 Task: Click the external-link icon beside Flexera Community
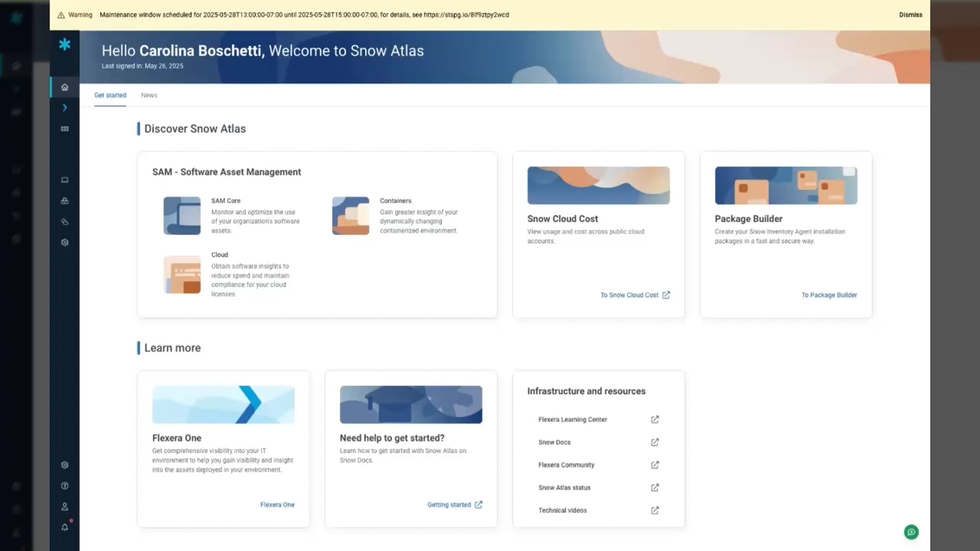tap(655, 465)
